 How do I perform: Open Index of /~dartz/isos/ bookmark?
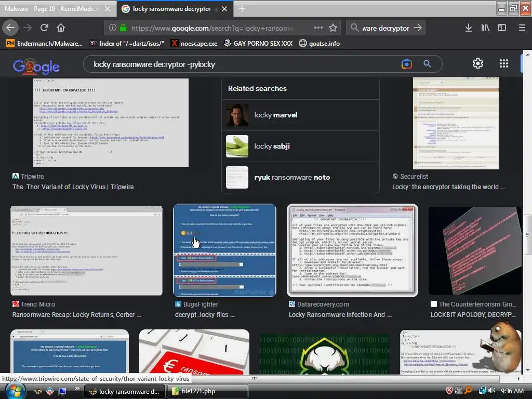point(127,44)
